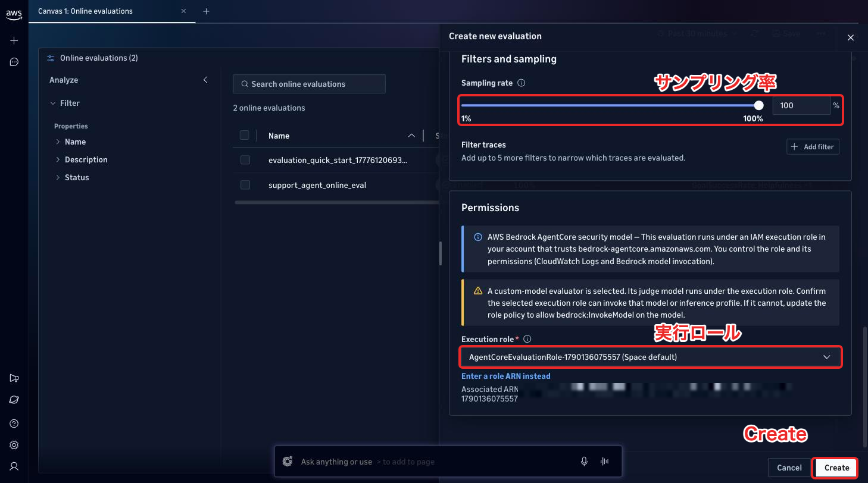Click the Execution role info icon
Viewport: 868px width, 483px height.
[527, 339]
